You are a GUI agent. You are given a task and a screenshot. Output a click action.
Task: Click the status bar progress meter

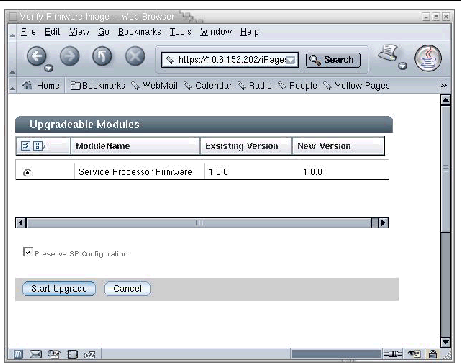[336, 354]
